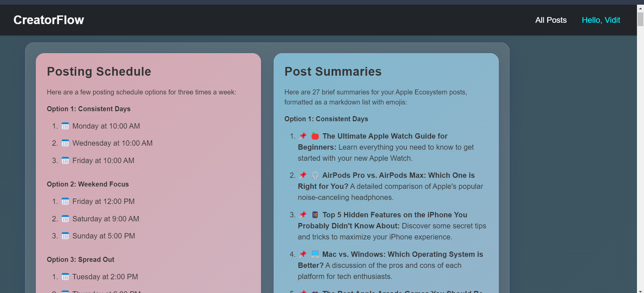This screenshot has width=644, height=293.
Task: Go to All Posts
Action: (551, 20)
